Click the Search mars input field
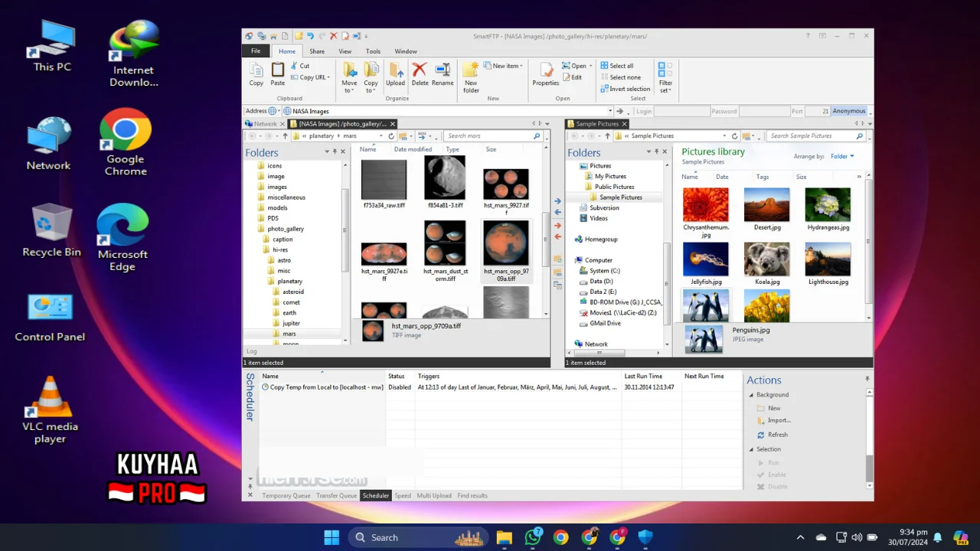The image size is (980, 551). pos(487,136)
